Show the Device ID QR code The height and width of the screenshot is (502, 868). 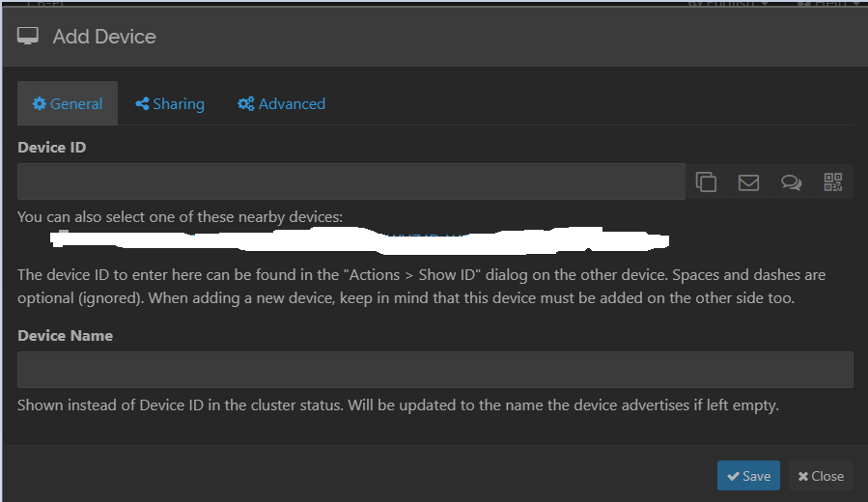click(x=833, y=181)
